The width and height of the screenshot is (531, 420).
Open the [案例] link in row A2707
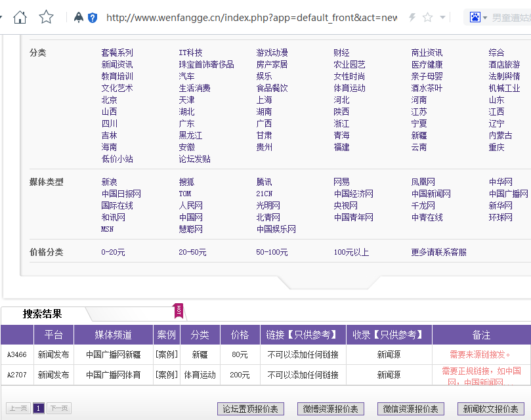pyautogui.click(x=167, y=375)
